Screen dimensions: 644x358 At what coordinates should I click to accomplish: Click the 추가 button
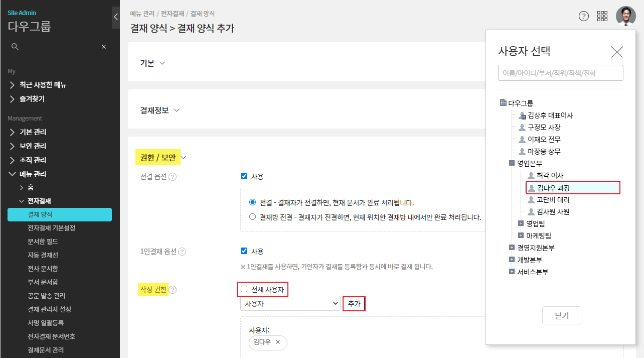tap(354, 304)
